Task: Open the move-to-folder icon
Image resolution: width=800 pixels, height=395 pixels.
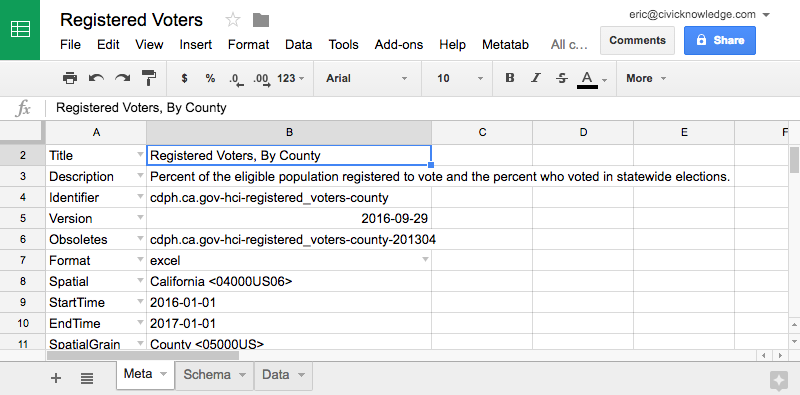Action: [x=261, y=20]
